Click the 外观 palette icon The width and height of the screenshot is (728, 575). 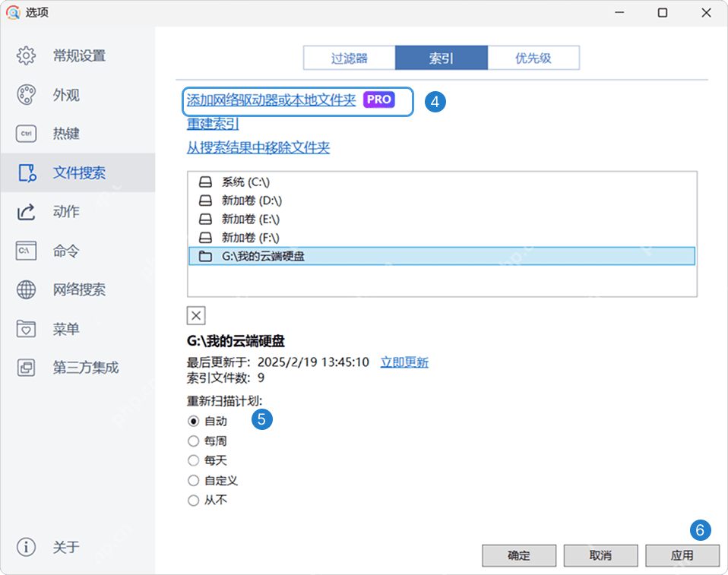click(x=26, y=95)
